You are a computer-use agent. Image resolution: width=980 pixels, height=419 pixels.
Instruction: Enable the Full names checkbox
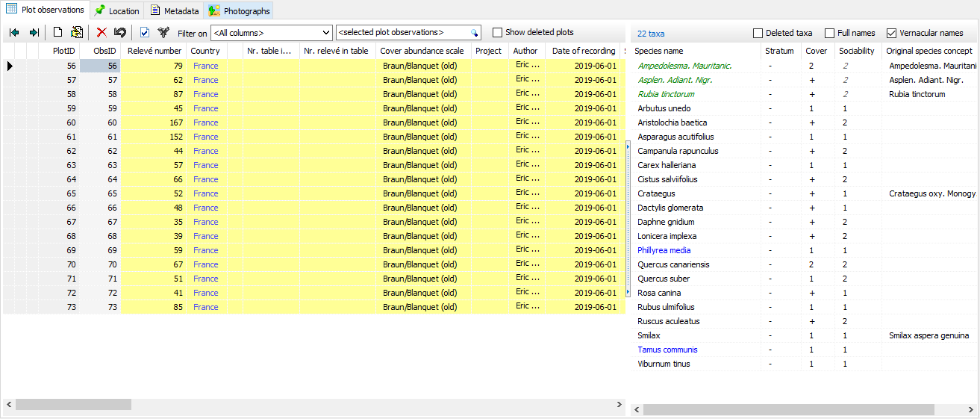point(830,34)
